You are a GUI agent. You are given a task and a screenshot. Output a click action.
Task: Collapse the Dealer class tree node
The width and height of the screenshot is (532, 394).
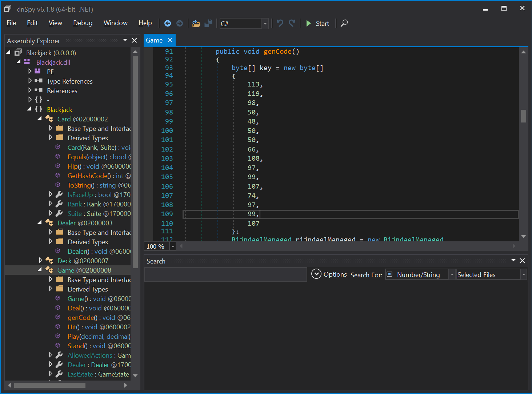click(40, 222)
